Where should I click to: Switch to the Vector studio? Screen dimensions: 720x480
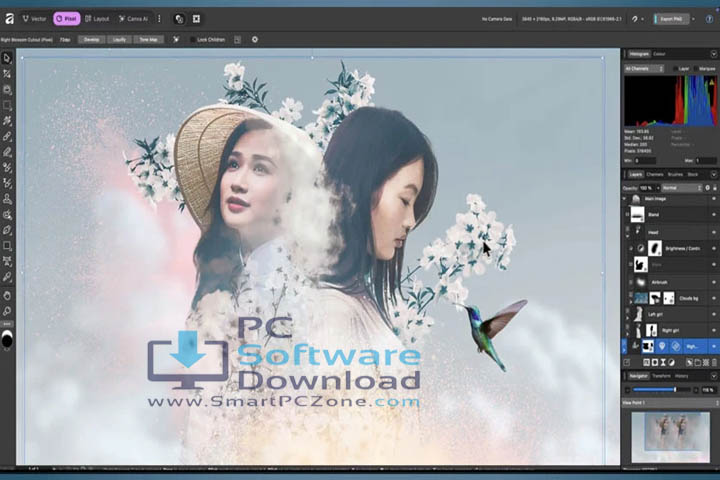click(x=34, y=19)
